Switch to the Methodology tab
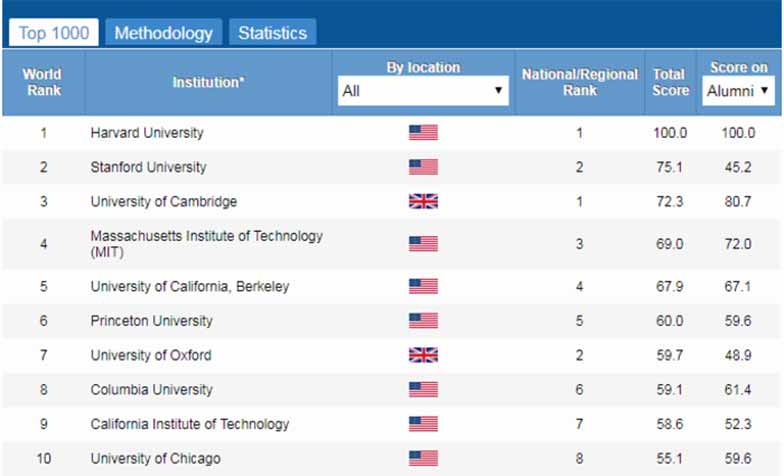The height and width of the screenshot is (476, 784). click(164, 33)
